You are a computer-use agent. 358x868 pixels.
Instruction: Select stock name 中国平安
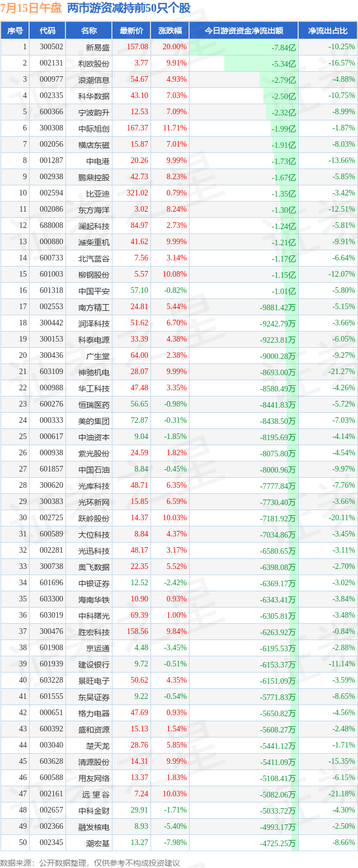94,291
